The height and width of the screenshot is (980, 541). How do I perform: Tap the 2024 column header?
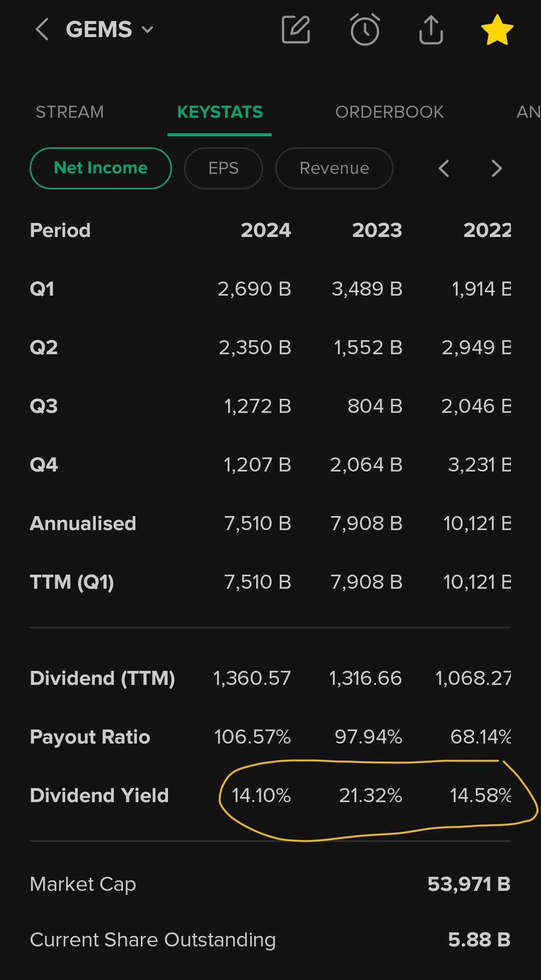[x=266, y=230]
